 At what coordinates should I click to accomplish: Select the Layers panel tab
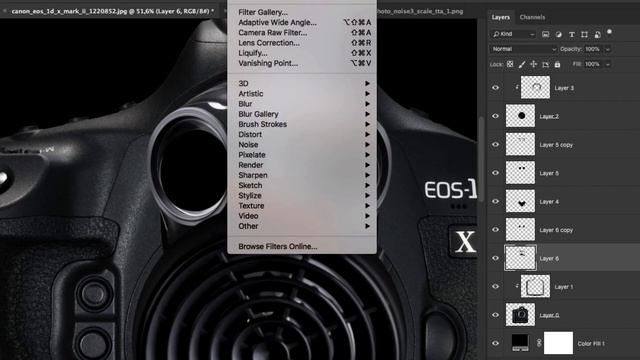500,17
